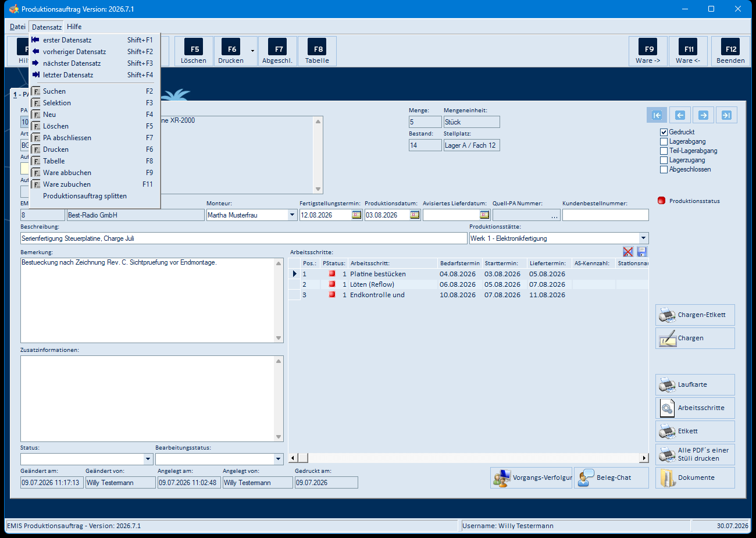Choose PA abschliessen menu entry
Image resolution: width=756 pixels, height=538 pixels.
tap(95, 138)
